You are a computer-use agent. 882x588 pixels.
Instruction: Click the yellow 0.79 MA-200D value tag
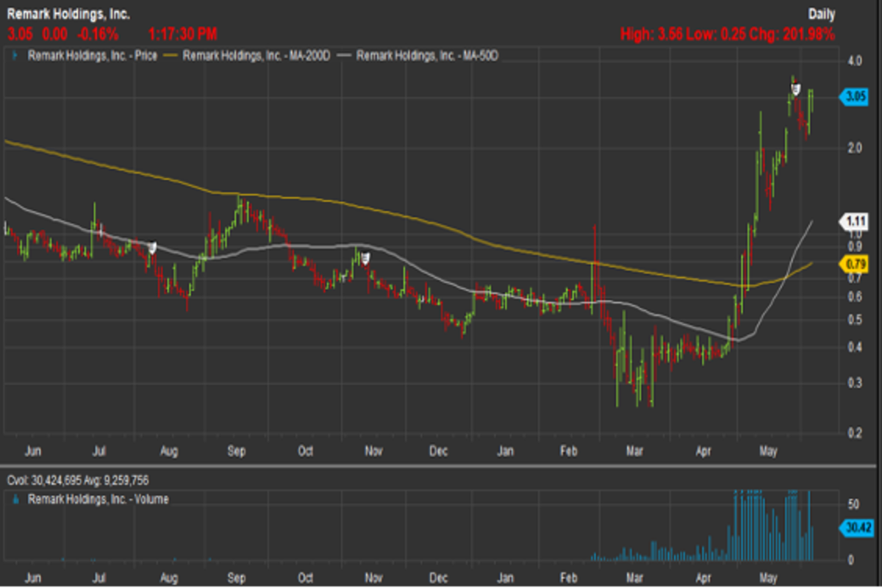point(853,263)
